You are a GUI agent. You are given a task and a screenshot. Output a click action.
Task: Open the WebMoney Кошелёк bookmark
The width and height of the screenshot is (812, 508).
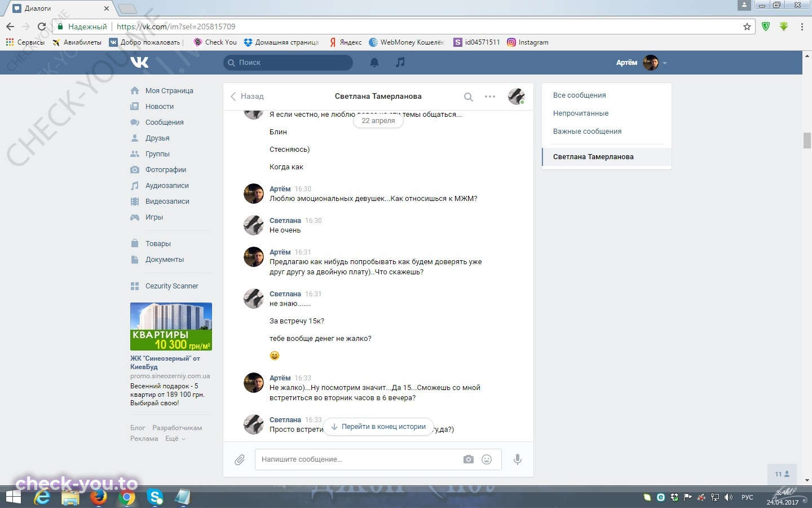[x=407, y=42]
